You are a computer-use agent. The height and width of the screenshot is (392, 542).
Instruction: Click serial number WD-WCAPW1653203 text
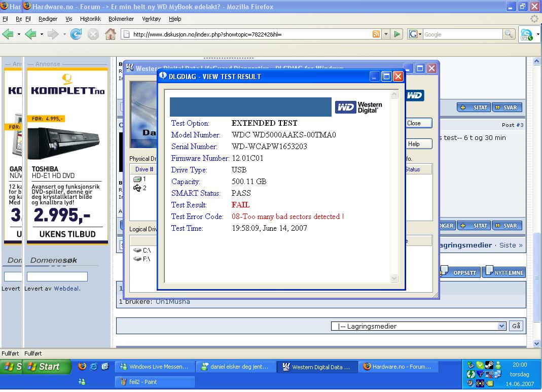point(269,147)
